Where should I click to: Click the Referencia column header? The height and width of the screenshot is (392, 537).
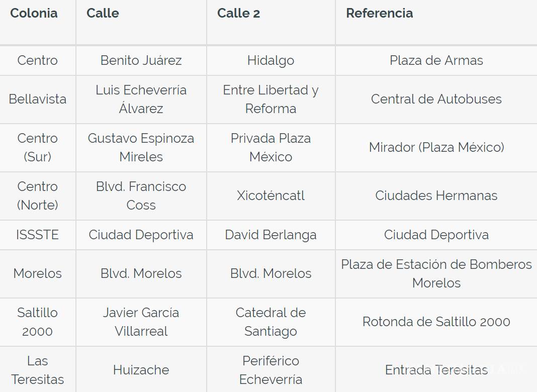pyautogui.click(x=379, y=14)
